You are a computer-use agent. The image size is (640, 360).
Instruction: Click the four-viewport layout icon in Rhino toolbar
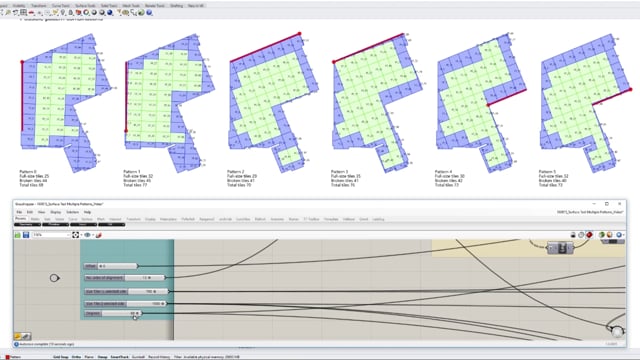click(23, 13)
